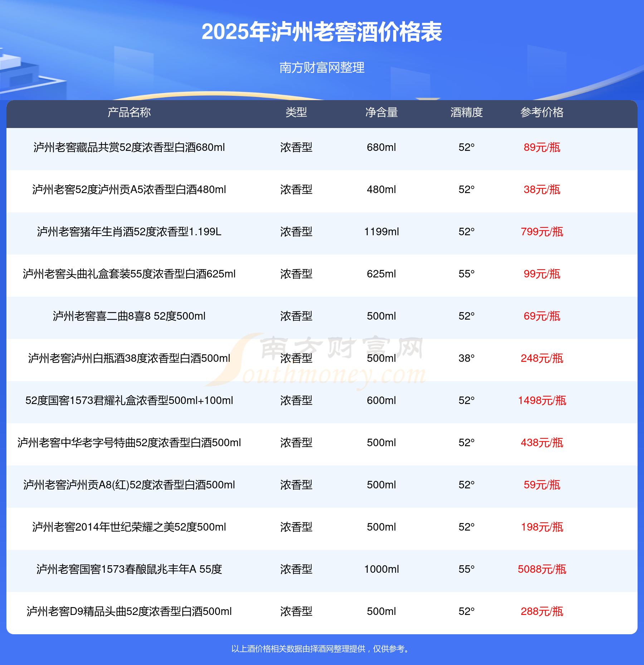Click '52°' in the 猪年生肖酒 row
Image resolution: width=644 pixels, height=665 pixels.
point(467,232)
